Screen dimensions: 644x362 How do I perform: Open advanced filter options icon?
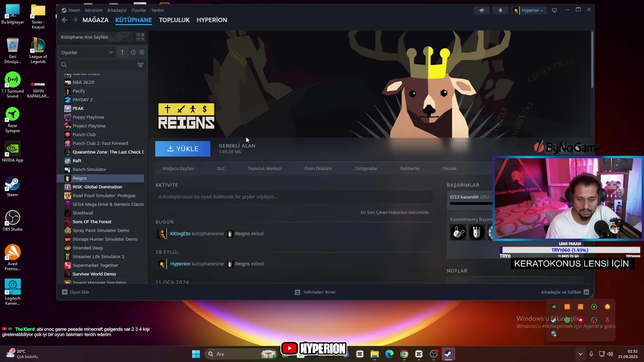pyautogui.click(x=140, y=65)
